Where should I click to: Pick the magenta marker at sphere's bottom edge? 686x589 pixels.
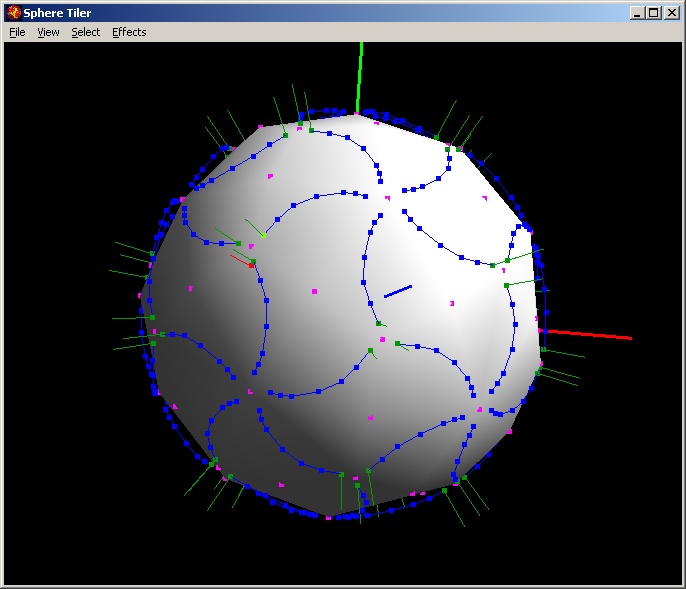[328, 517]
